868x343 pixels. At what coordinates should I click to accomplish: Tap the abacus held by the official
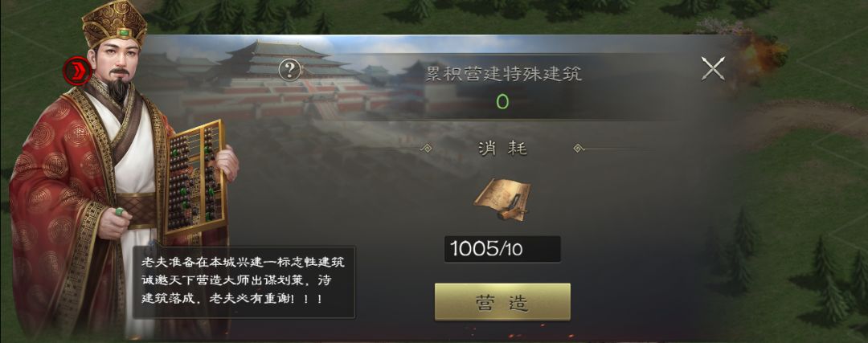click(x=194, y=177)
